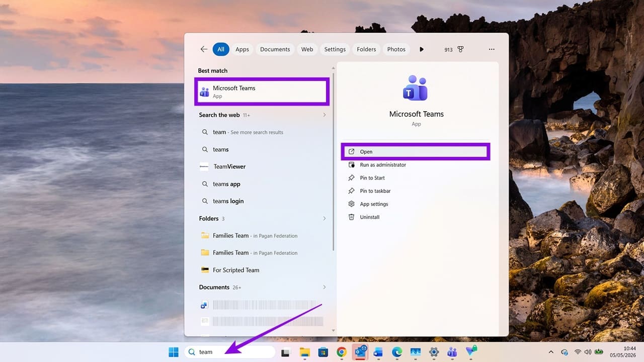Screen dimensions: 644x362
Task: Open the rewards trophy icon next to 913
Action: point(460,49)
